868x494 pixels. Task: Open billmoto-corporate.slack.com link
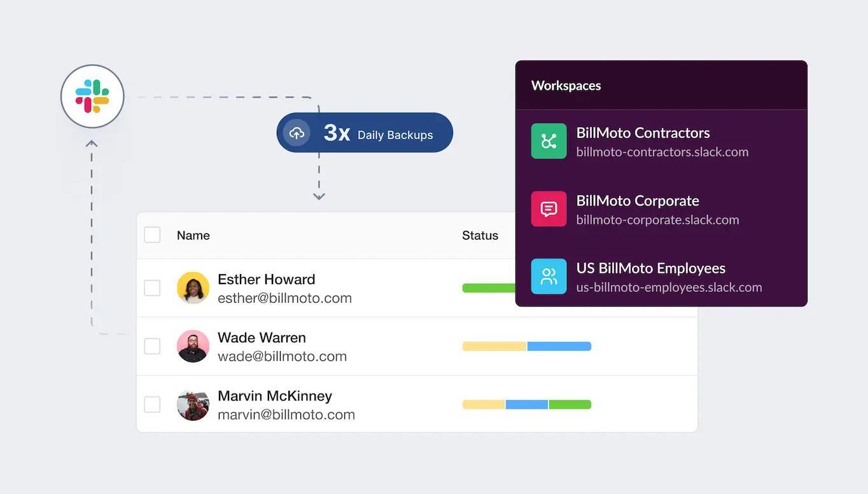point(657,220)
